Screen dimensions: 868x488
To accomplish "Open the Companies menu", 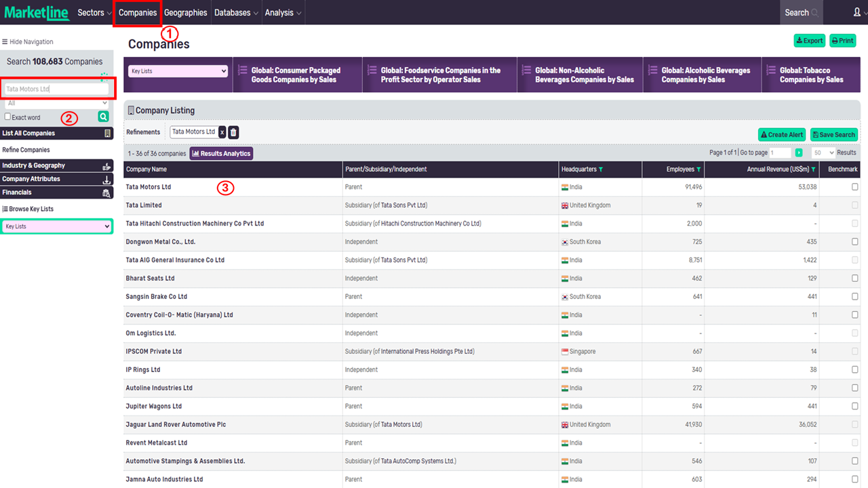I will coord(138,12).
